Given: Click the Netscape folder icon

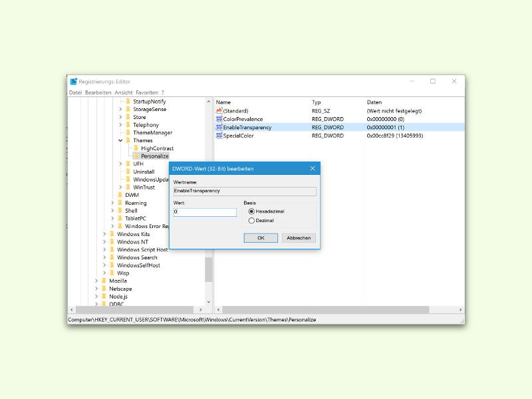Looking at the screenshot, I should 104,289.
